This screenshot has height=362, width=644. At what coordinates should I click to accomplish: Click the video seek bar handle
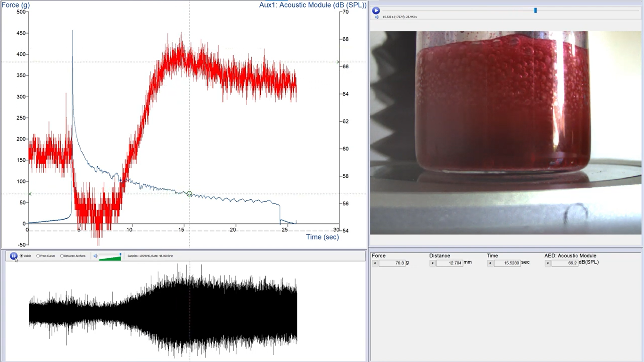pyautogui.click(x=535, y=10)
